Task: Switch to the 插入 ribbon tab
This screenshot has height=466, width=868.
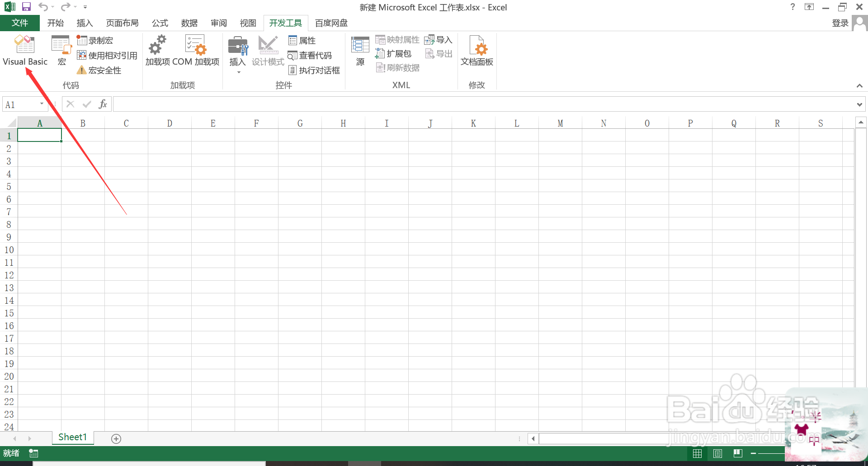Action: coord(85,23)
